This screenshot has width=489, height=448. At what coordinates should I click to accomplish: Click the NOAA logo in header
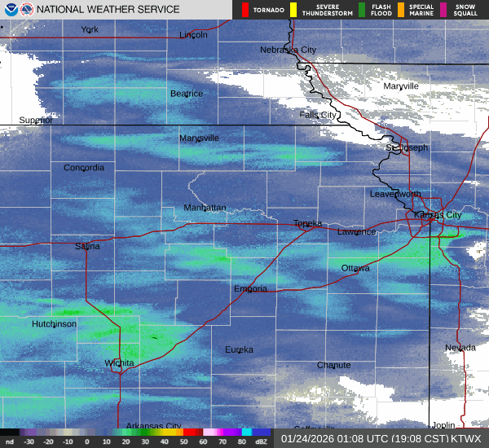pyautogui.click(x=9, y=10)
